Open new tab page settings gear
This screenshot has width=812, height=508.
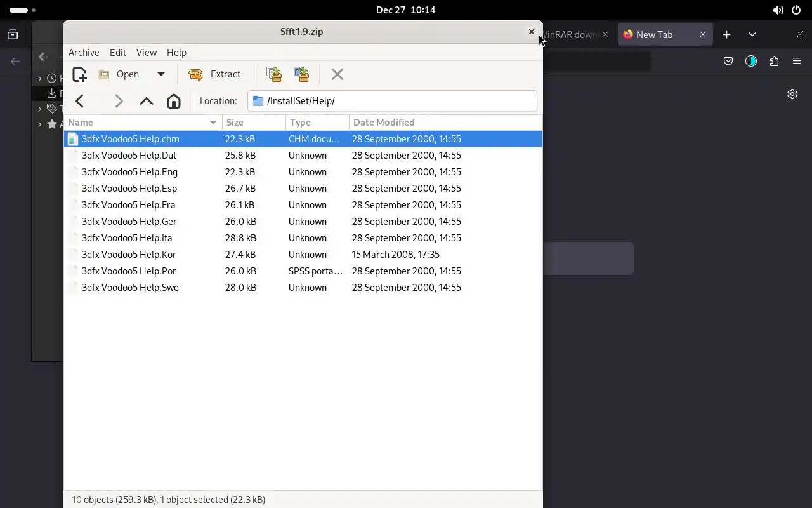[792, 94]
